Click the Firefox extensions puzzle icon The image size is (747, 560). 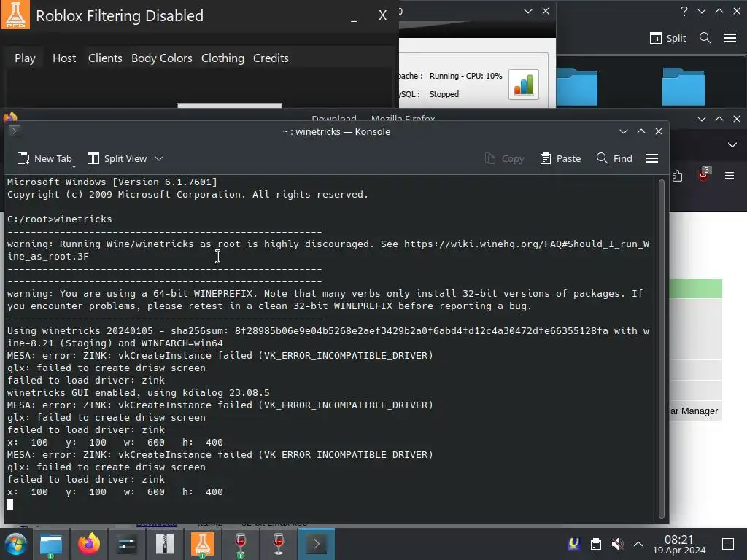click(677, 176)
